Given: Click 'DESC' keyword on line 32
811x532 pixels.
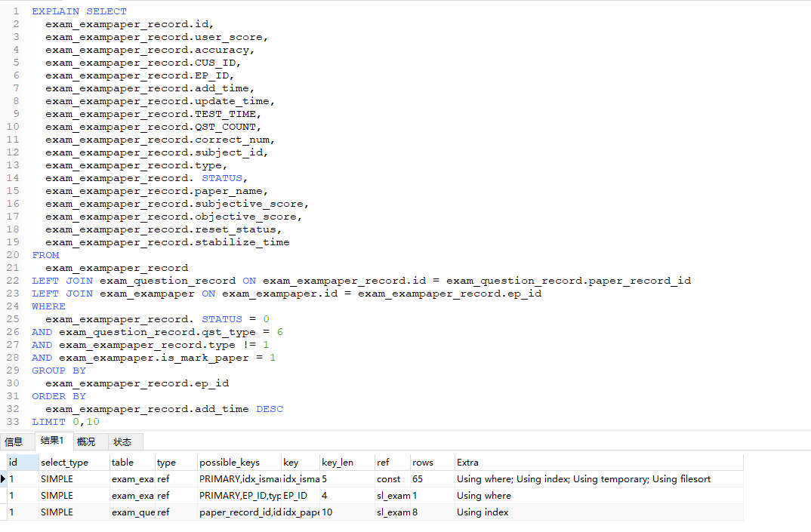Looking at the screenshot, I should pyautogui.click(x=270, y=409).
